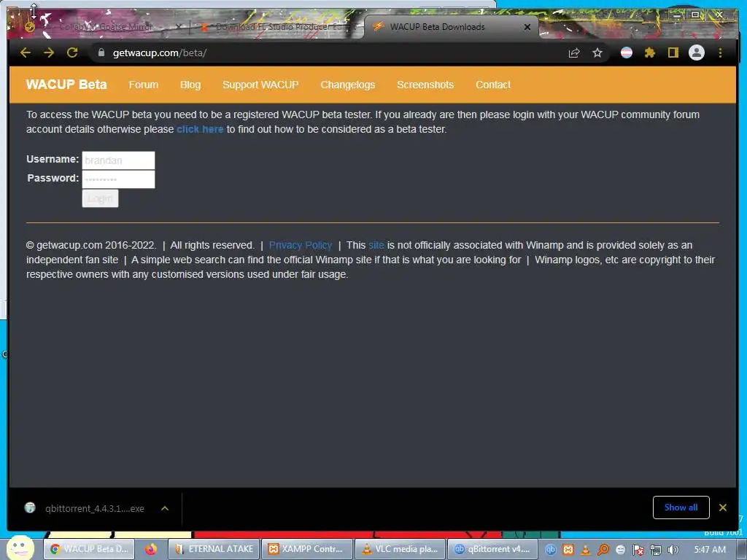This screenshot has height=560, width=747.
Task: Open the Privacy Policy link
Action: [301, 245]
